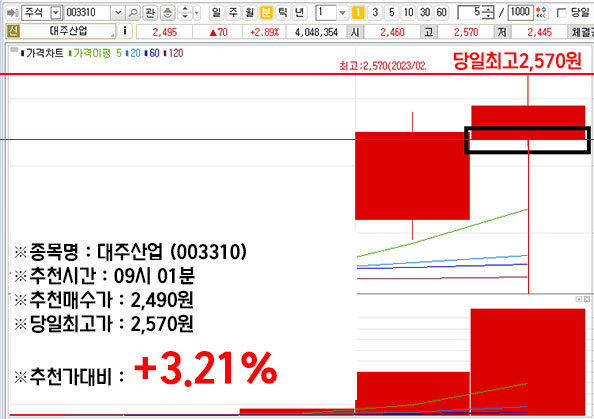Image resolution: width=594 pixels, height=419 pixels.
Task: Expand the 주식 type dropdown
Action: pos(56,13)
